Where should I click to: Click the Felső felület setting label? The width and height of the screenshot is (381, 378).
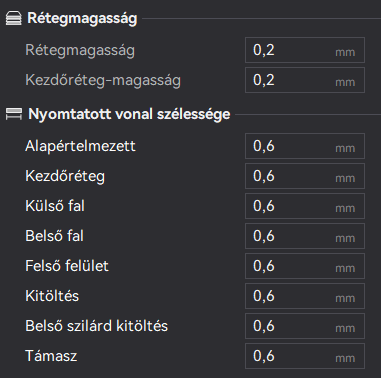pos(67,266)
